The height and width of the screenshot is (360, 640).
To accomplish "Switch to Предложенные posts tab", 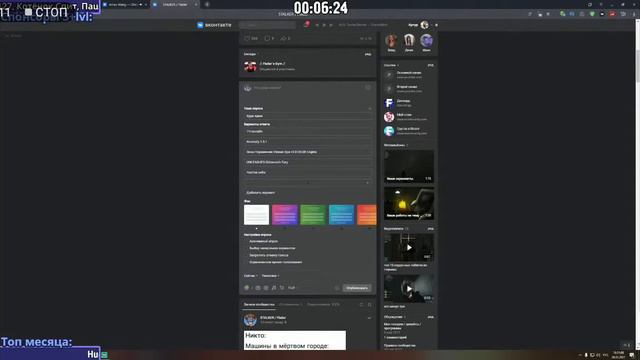I will click(323, 304).
